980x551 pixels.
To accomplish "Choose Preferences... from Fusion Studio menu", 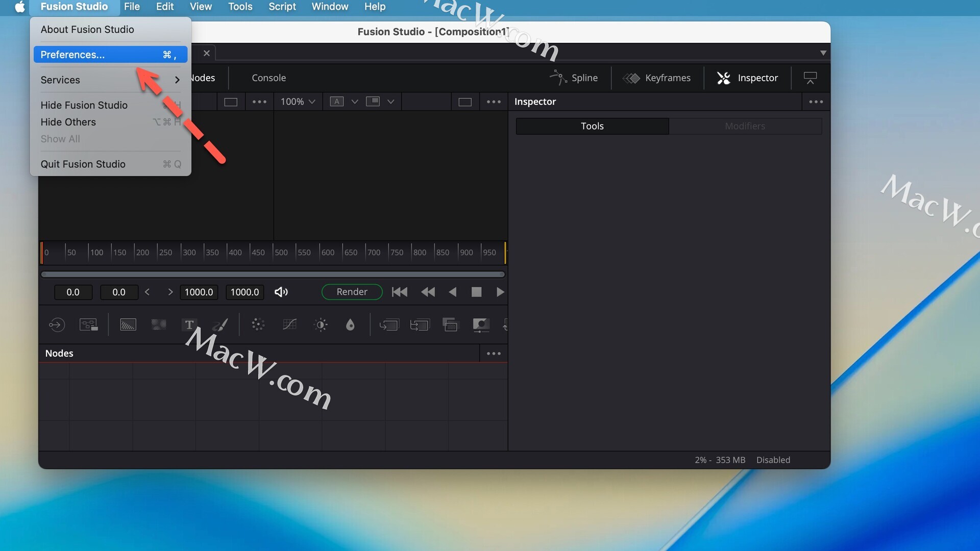I will click(111, 55).
